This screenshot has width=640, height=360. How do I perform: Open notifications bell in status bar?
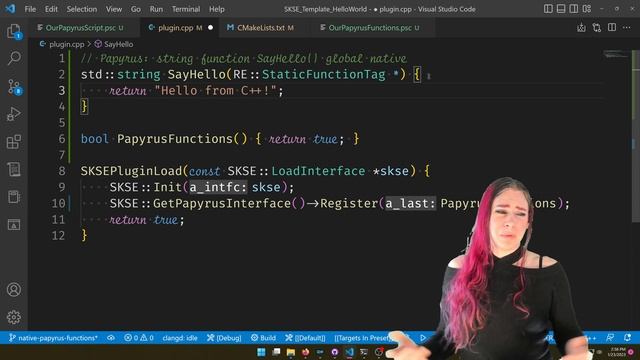click(x=627, y=338)
